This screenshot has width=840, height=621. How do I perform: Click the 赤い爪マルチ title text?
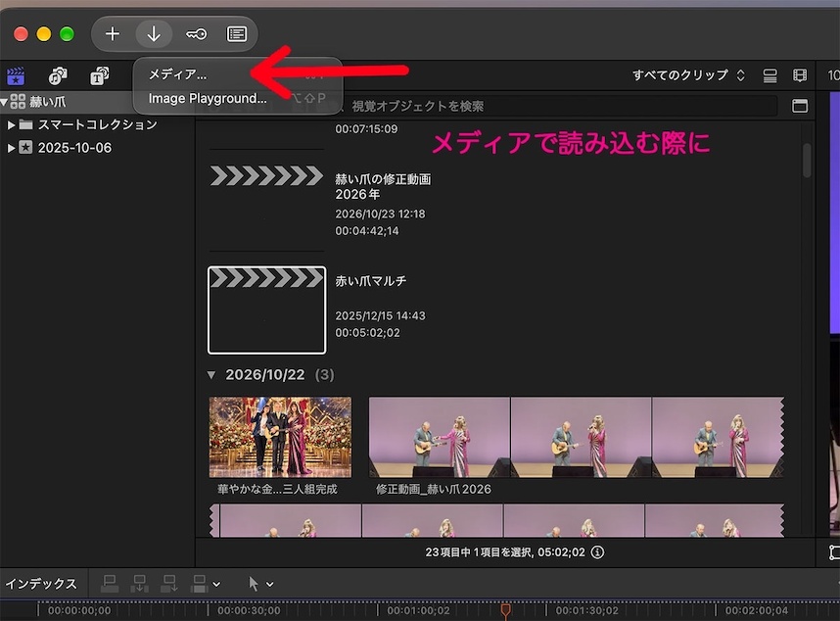pyautogui.click(x=371, y=281)
